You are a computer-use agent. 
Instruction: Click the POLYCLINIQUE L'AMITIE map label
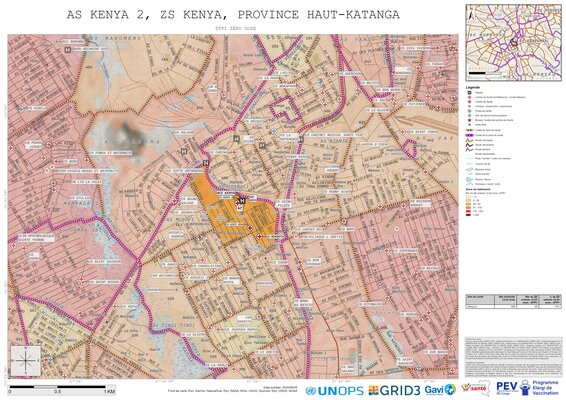point(321,237)
